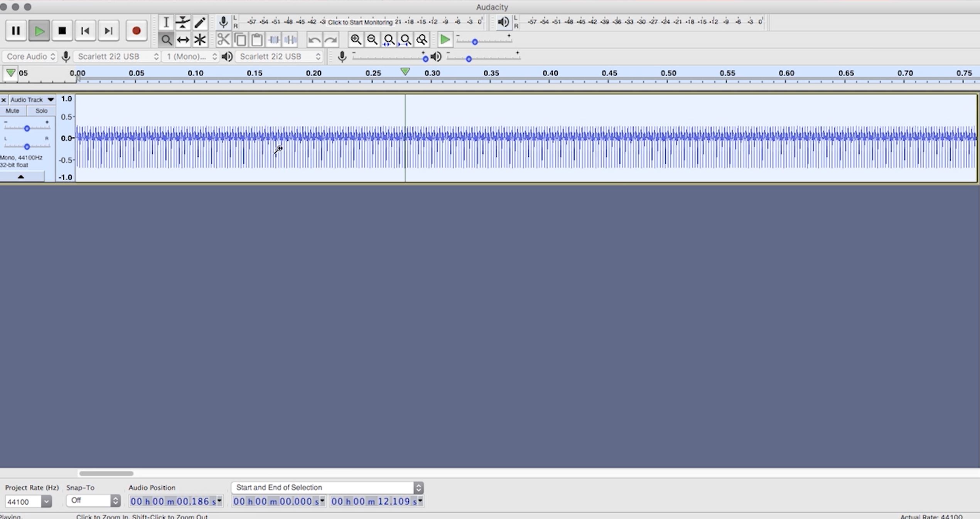The height and width of the screenshot is (519, 980).
Task: Adjust the track gain slider
Action: point(27,128)
